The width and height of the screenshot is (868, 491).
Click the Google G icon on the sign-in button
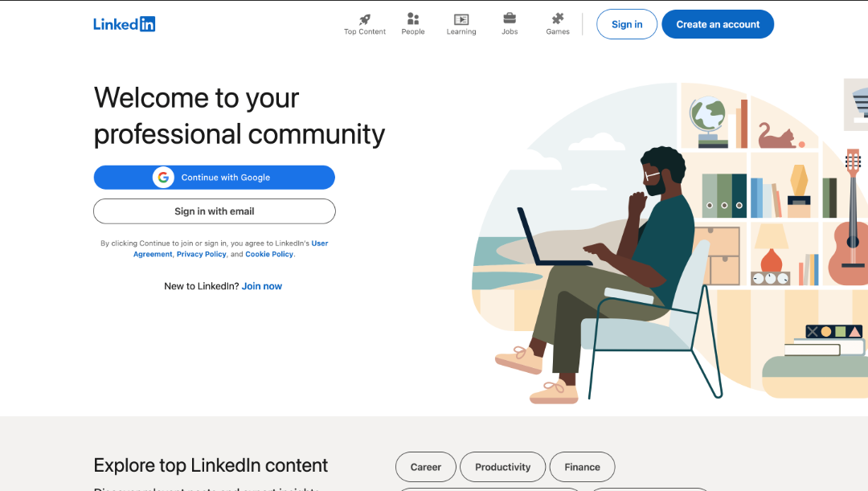pos(163,177)
